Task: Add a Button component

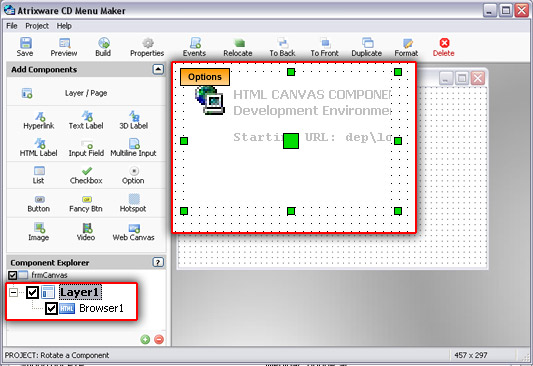Action: tap(39, 204)
